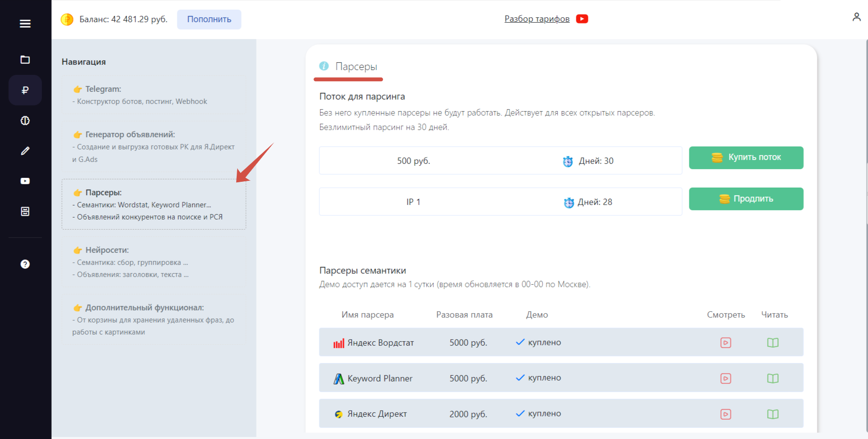Image resolution: width=868 pixels, height=439 pixels.
Task: Open the Разбор тарифов link
Action: [537, 19]
